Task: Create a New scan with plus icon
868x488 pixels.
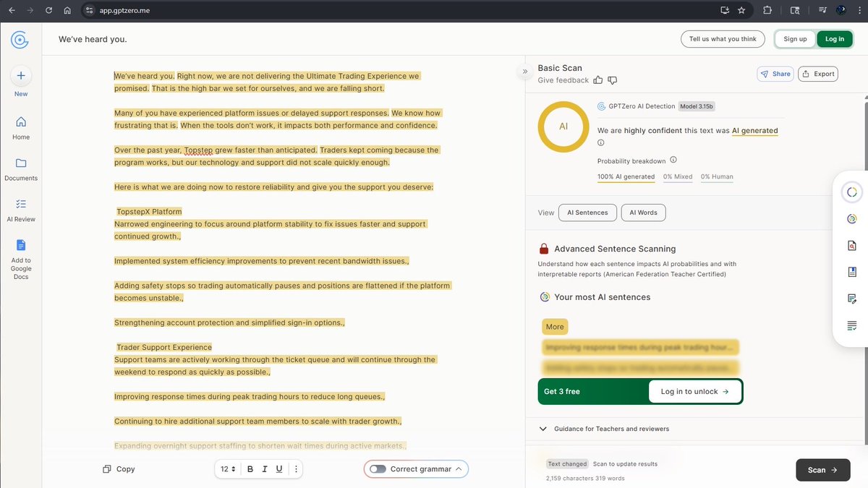Action: coord(21,75)
